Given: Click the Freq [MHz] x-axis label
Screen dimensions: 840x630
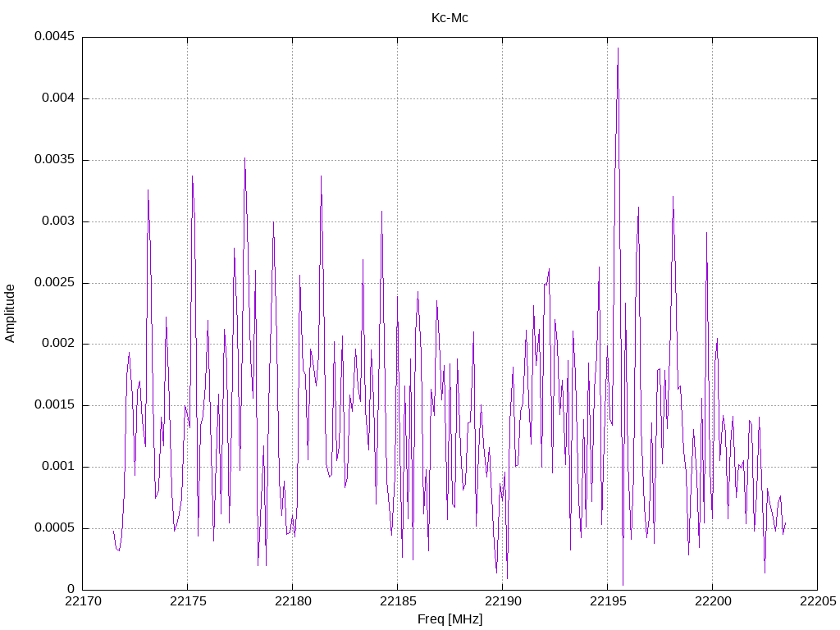Looking at the screenshot, I should [450, 619].
